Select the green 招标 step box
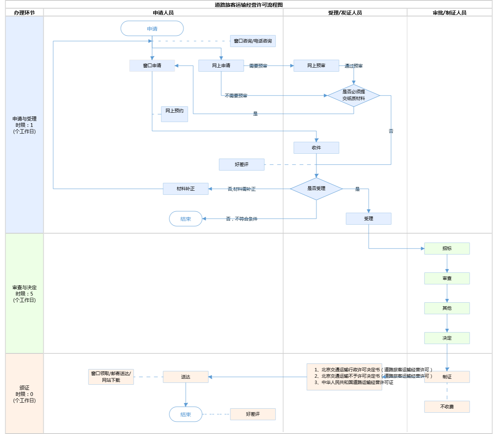 tap(447, 249)
